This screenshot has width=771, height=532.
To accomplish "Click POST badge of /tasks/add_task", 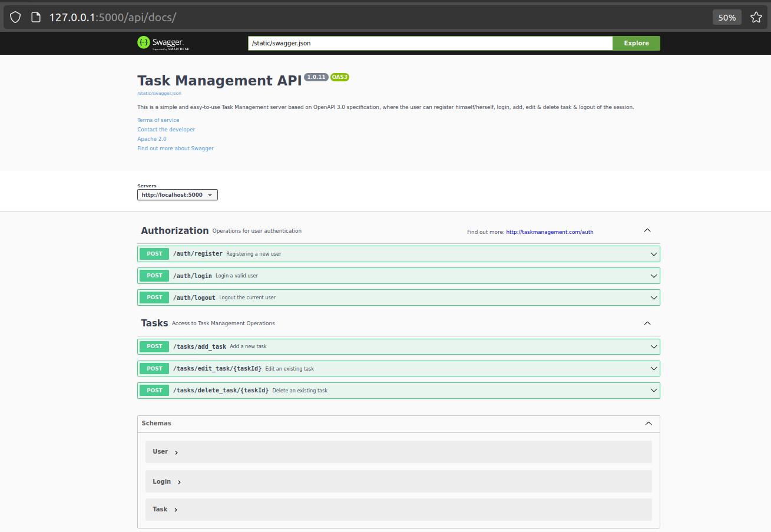I will click(154, 346).
